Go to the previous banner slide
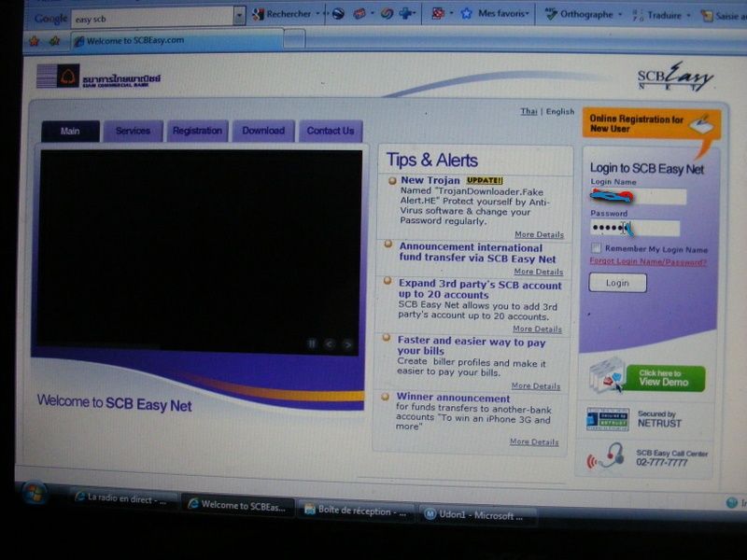 tap(330, 343)
